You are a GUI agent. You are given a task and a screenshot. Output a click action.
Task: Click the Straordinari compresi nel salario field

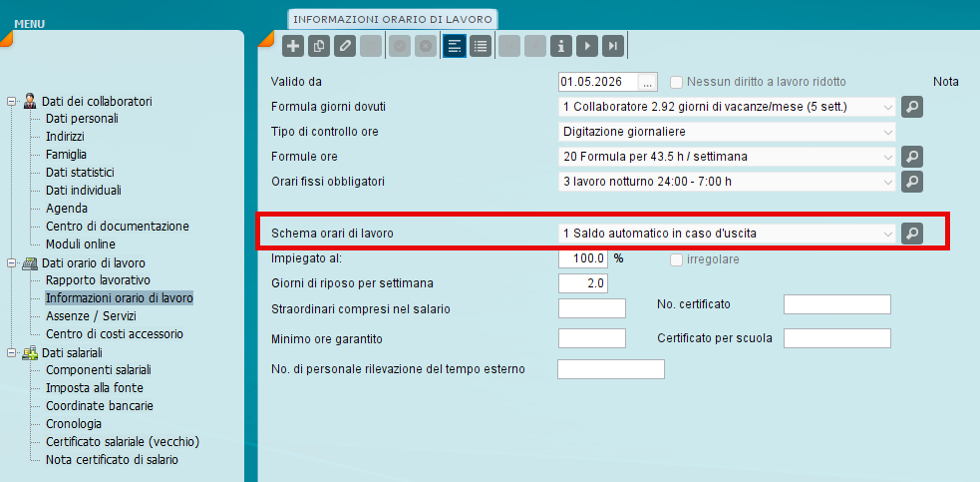[592, 308]
